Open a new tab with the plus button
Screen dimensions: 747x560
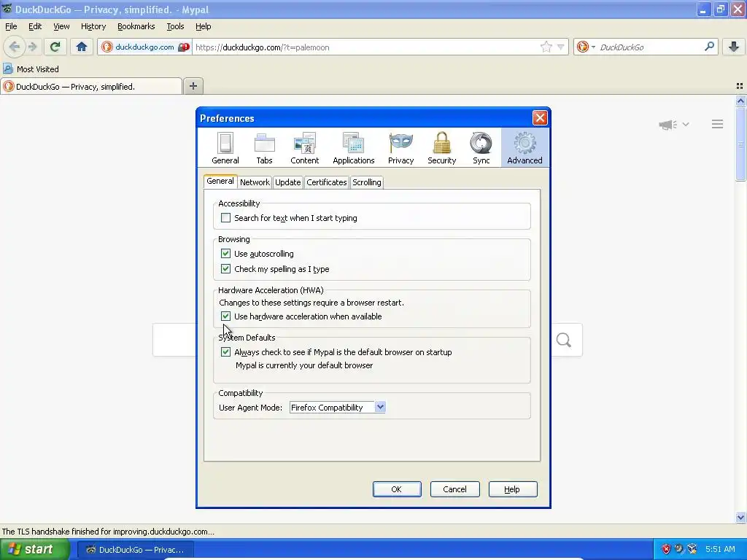(x=193, y=86)
